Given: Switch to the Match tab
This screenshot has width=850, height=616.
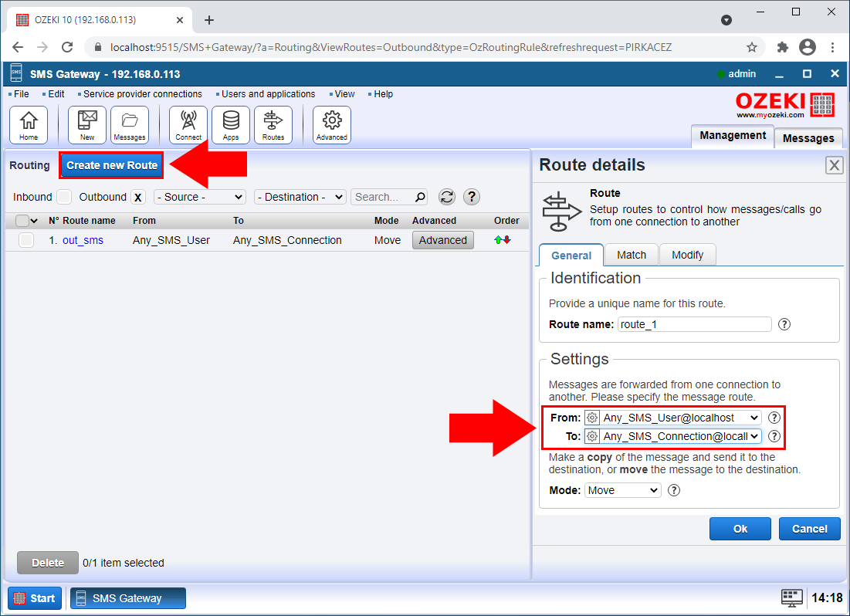Looking at the screenshot, I should pyautogui.click(x=632, y=255).
